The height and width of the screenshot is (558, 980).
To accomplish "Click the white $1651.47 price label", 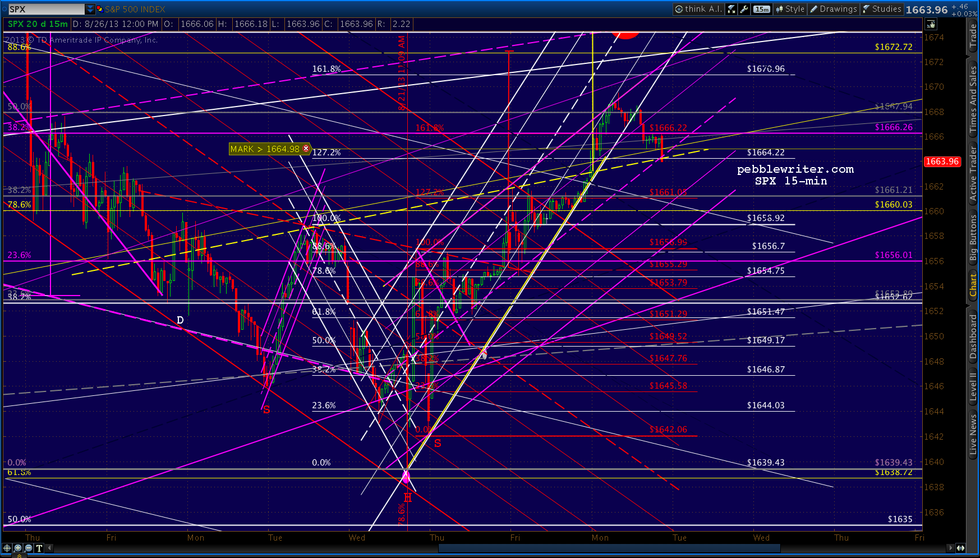I will click(766, 312).
